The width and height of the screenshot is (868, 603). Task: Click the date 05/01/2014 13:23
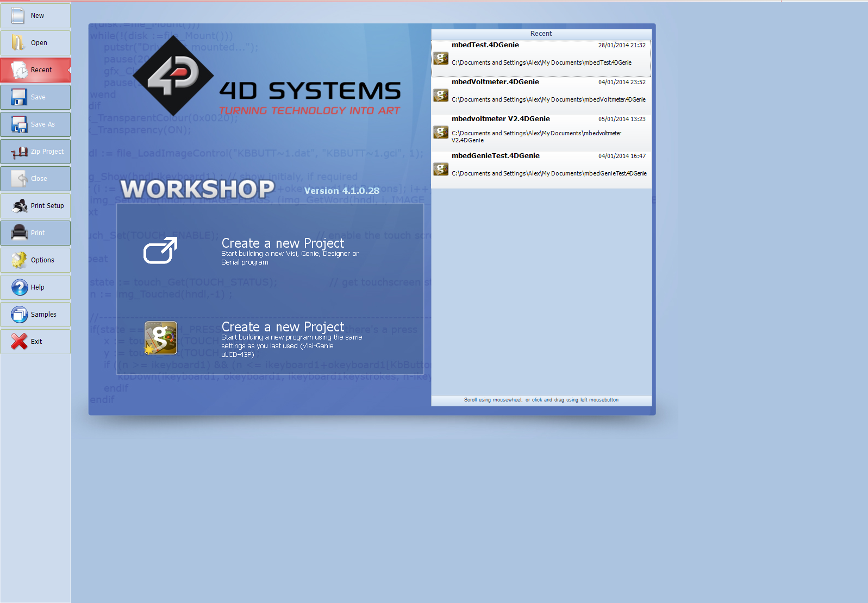pyautogui.click(x=622, y=119)
